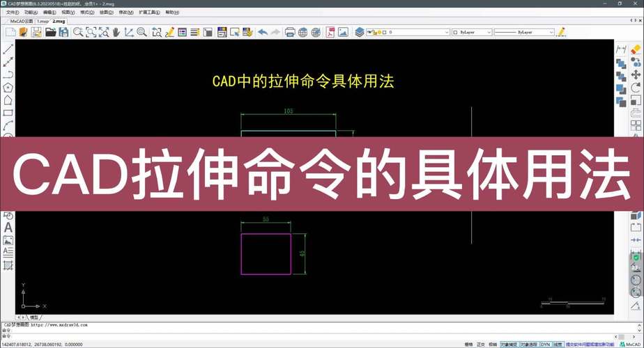
Task: Open folder icon in toolbar
Action: tap(50, 32)
